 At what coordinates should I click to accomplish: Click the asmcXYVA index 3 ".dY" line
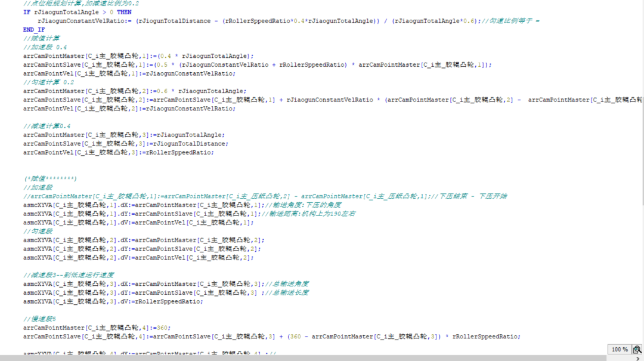(166, 293)
